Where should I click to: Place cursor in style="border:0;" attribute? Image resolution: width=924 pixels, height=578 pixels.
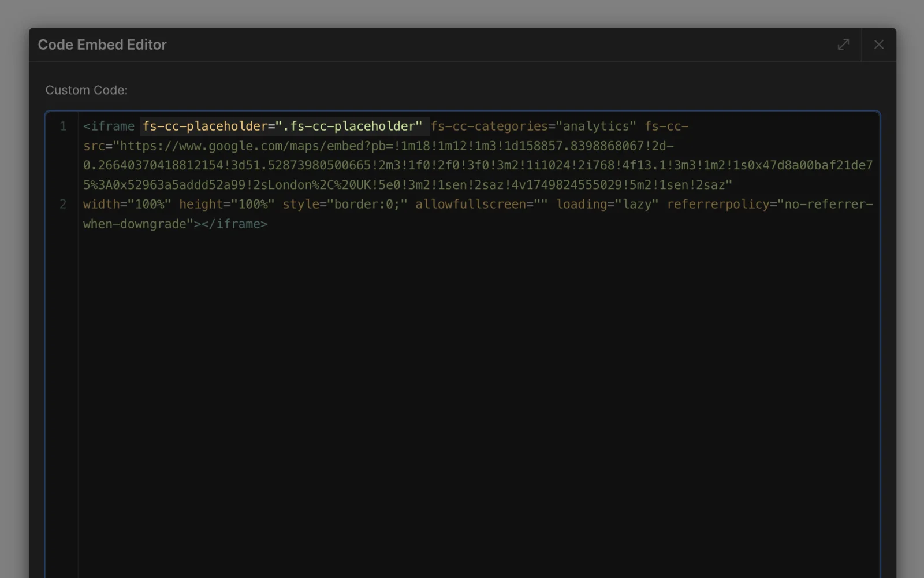pos(345,204)
